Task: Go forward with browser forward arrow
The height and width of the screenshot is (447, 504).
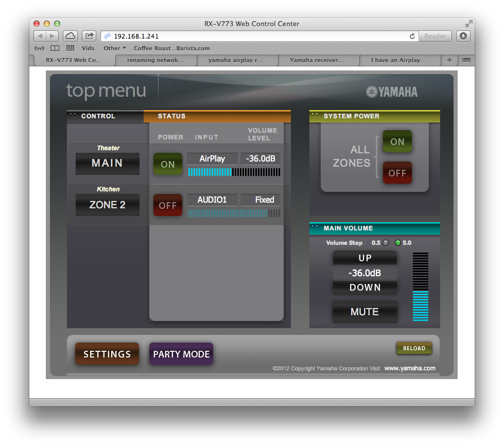Action: [52, 36]
